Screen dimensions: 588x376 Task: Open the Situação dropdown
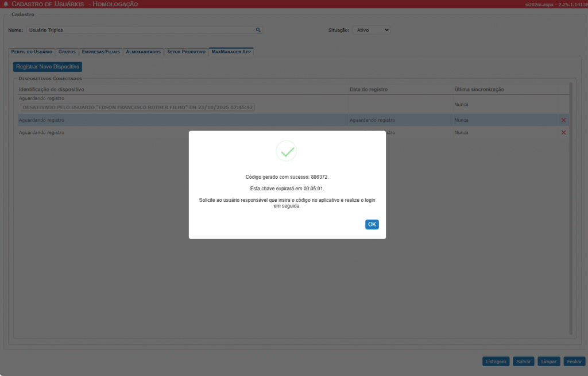click(371, 30)
